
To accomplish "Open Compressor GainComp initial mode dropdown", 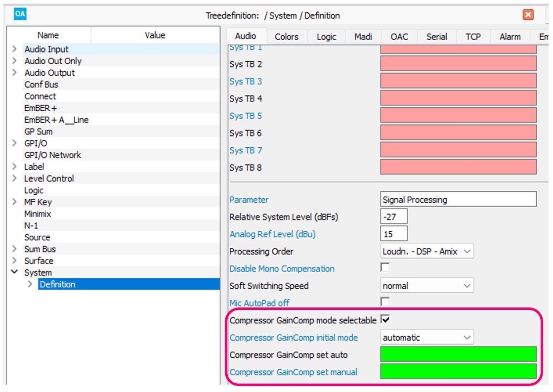I will click(x=426, y=338).
